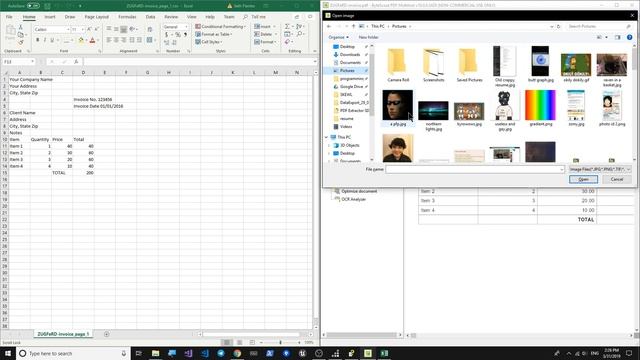This screenshot has width=640, height=360.
Task: Switch to the Insert ribbon tab
Action: [x=50, y=17]
